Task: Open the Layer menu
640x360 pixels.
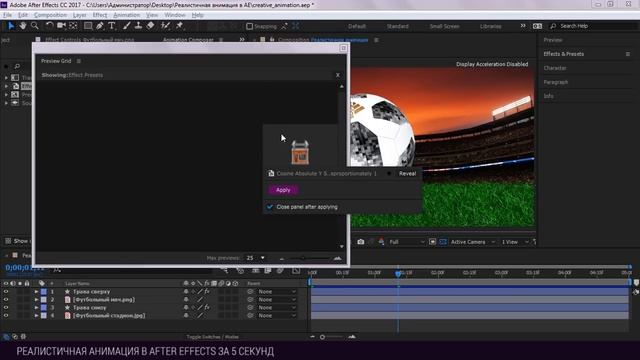Action: [x=80, y=15]
